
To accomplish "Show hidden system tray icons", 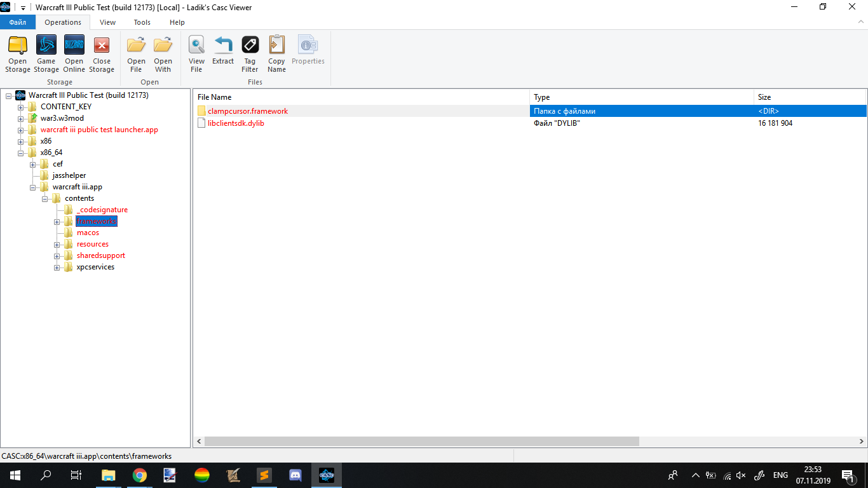I will [x=695, y=475].
